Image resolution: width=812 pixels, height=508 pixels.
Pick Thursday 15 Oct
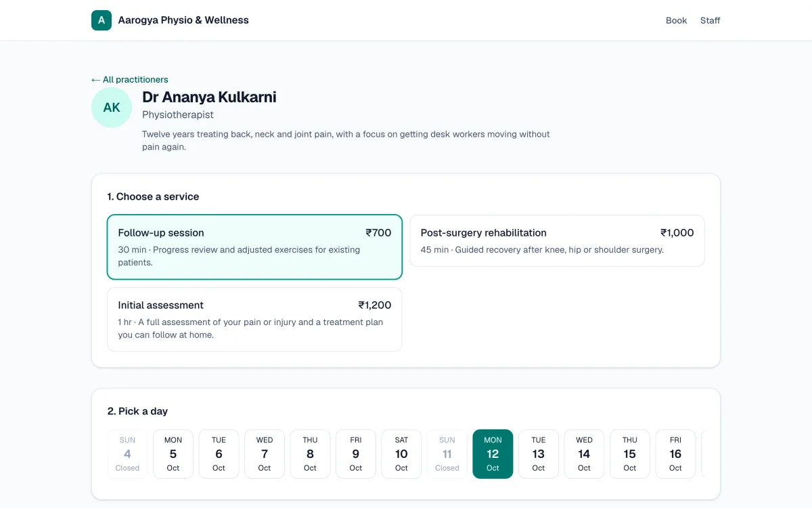click(x=630, y=454)
